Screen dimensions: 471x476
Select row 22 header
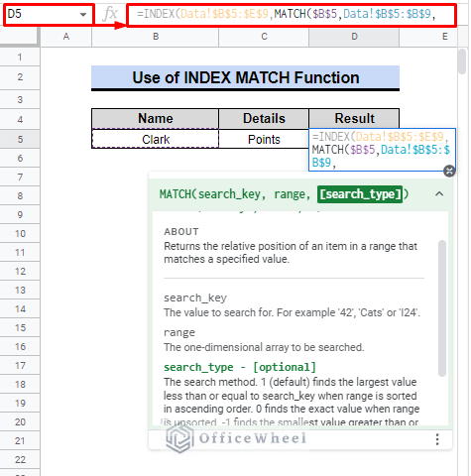coord(20,460)
